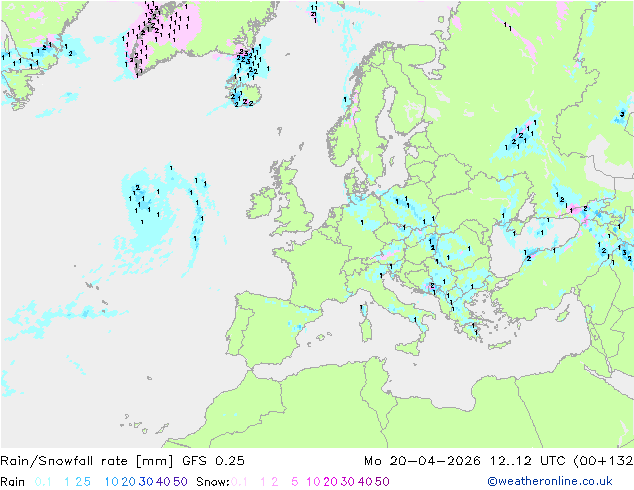
Task: Click the rain legend value 10
Action: click(x=112, y=482)
